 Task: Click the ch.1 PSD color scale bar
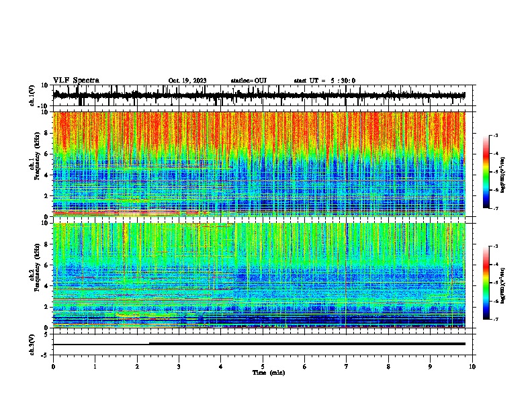(486, 172)
